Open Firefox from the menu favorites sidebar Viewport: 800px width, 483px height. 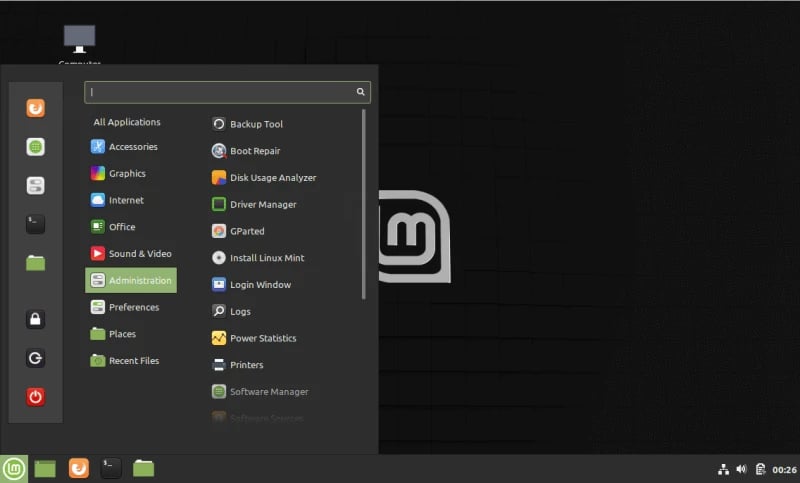coord(35,108)
